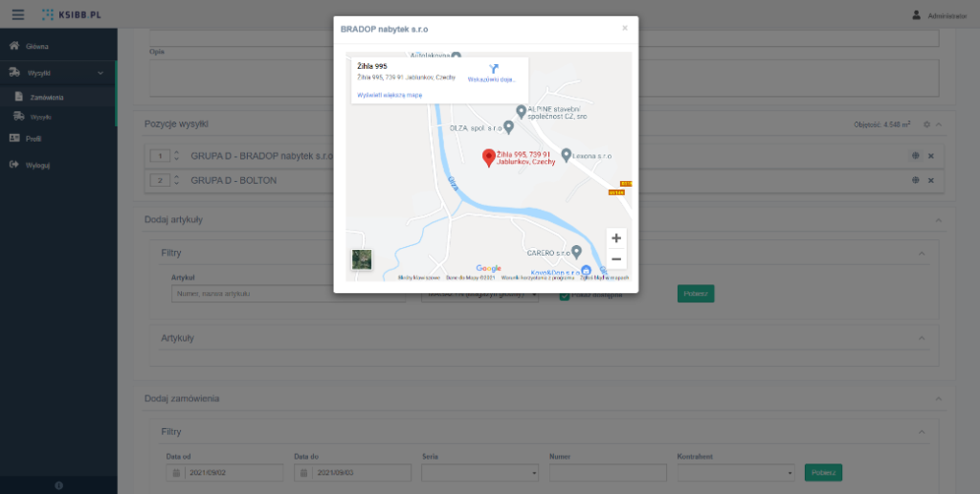Open the Kontrahent dropdown
Viewport: 980px width, 494px height.
tap(736, 473)
